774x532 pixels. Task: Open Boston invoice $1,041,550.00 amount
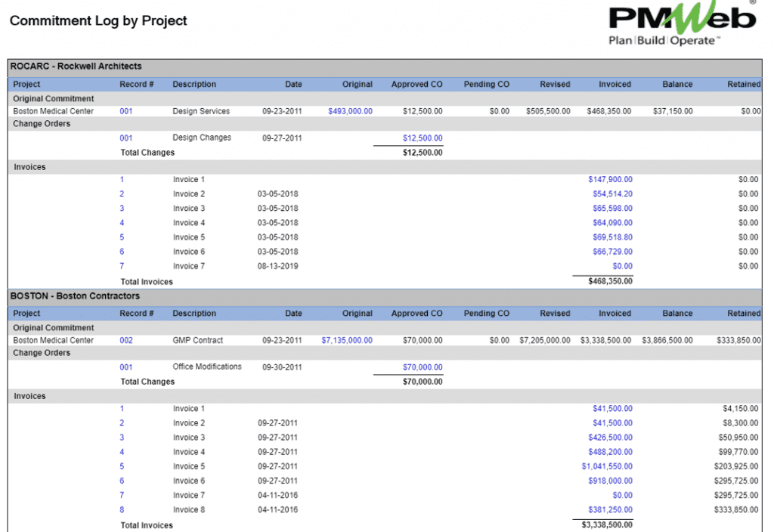click(607, 466)
